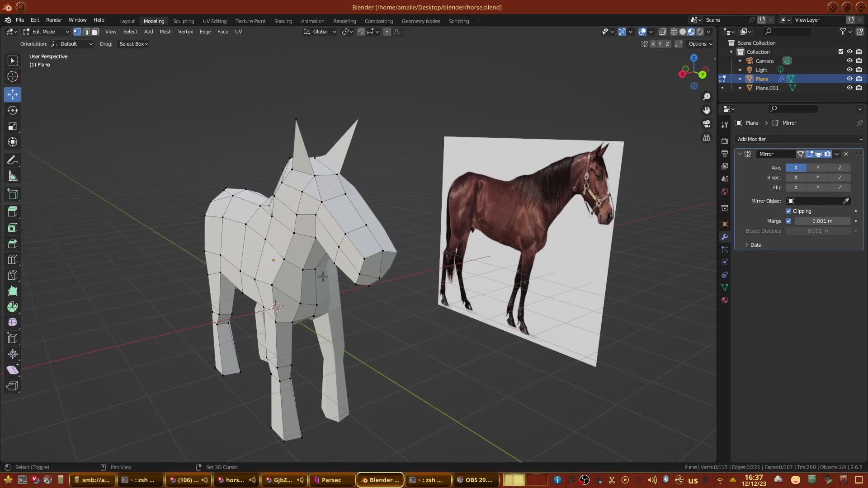Hide the Light object in outliner
This screenshot has height=488, width=868.
click(x=849, y=70)
